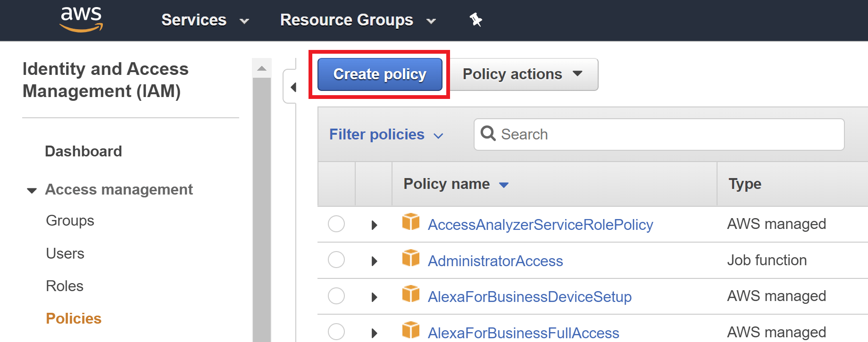The height and width of the screenshot is (342, 868).
Task: Sort by the Policy name column
Action: coord(456,184)
